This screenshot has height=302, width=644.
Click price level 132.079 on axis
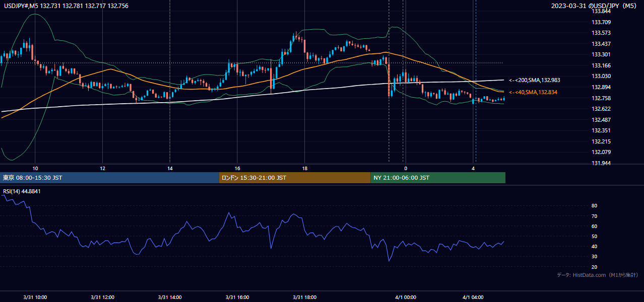tap(601, 152)
